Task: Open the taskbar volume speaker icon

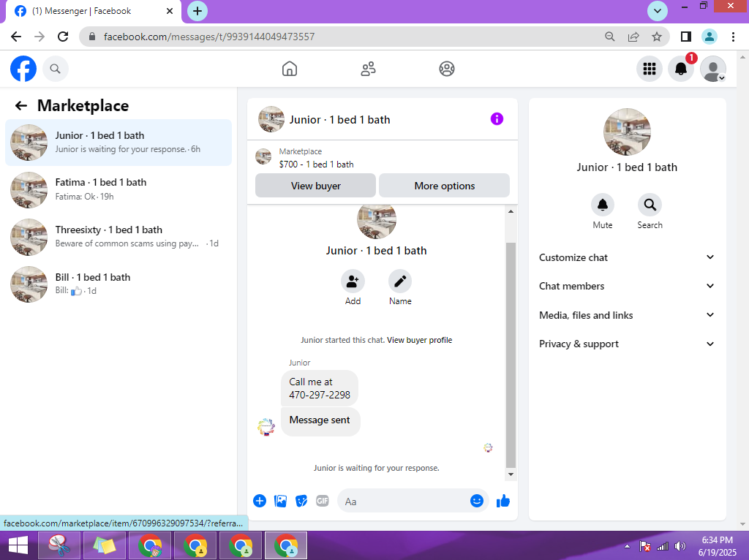Action: [680, 546]
